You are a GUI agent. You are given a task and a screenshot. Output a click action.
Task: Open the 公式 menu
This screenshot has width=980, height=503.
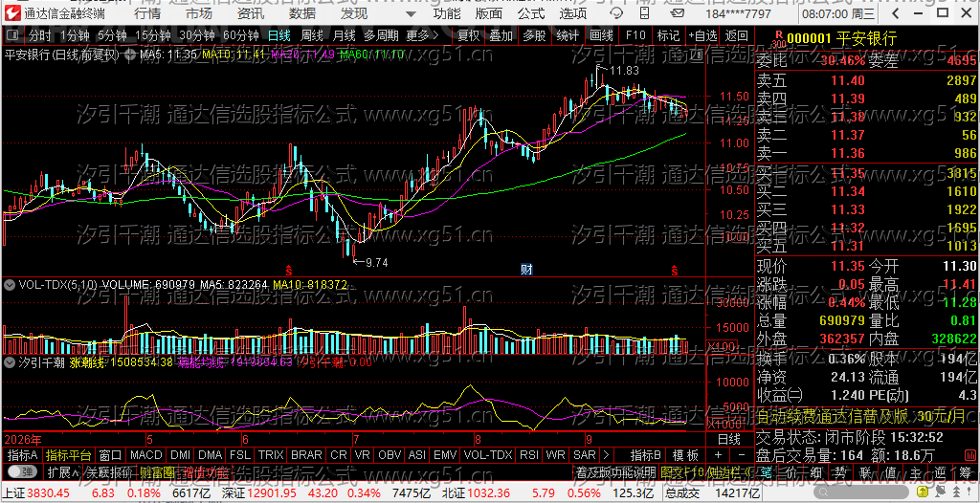[532, 13]
